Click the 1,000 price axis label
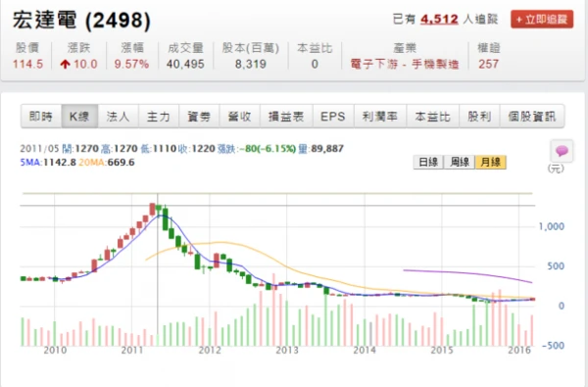 (551, 226)
